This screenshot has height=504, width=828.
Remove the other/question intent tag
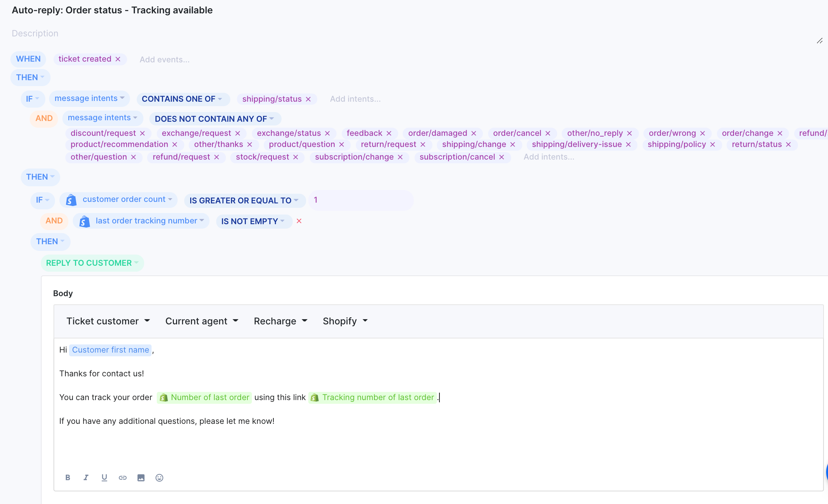point(134,157)
